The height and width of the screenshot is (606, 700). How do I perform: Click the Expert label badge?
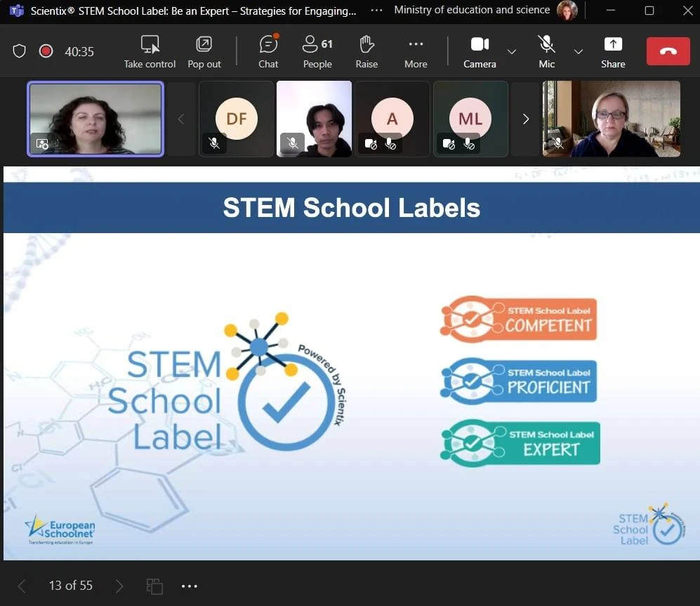520,443
